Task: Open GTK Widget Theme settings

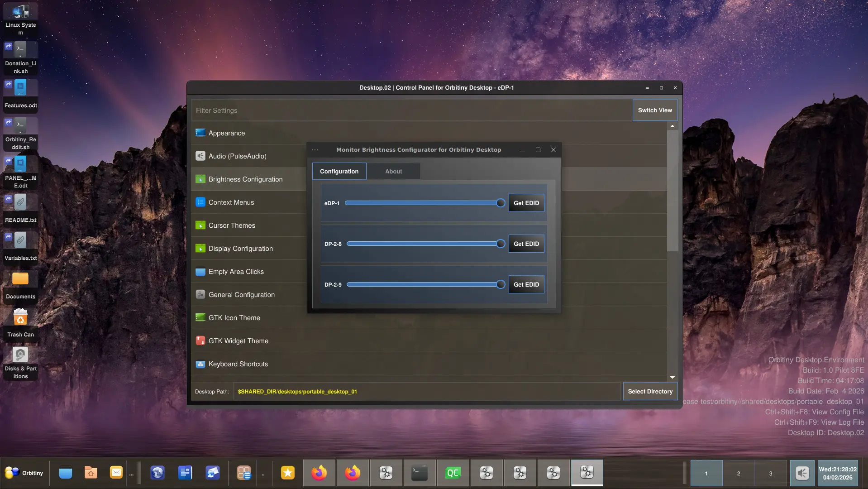Action: point(238,341)
